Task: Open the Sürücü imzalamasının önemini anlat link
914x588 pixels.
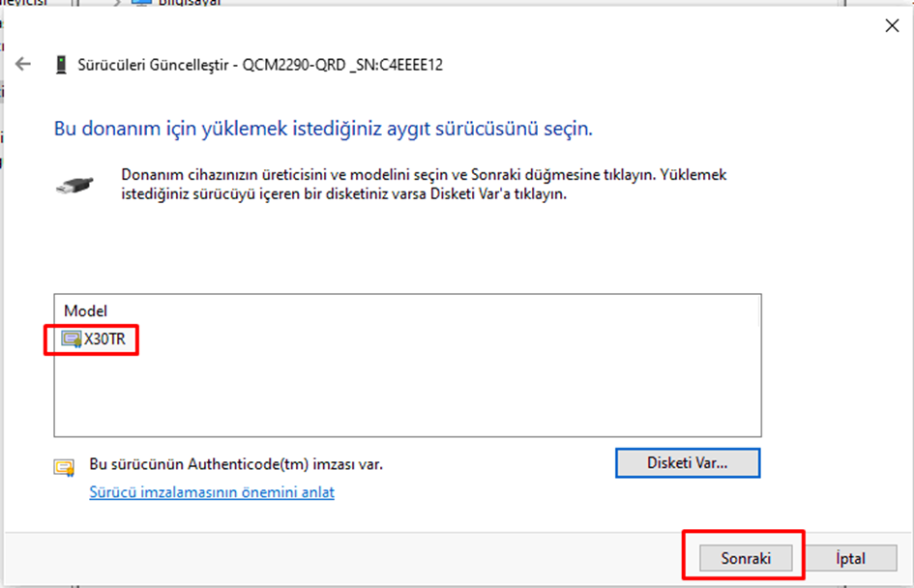Action: tap(212, 492)
